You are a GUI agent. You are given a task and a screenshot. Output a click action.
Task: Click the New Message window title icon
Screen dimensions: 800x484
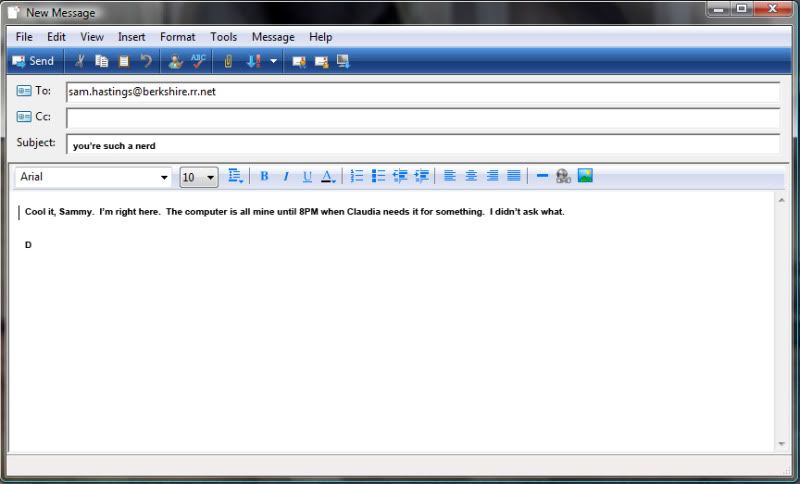[x=13, y=12]
